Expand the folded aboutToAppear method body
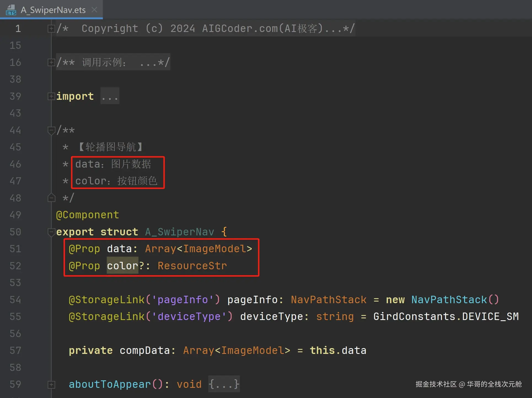532x398 pixels. coord(51,384)
